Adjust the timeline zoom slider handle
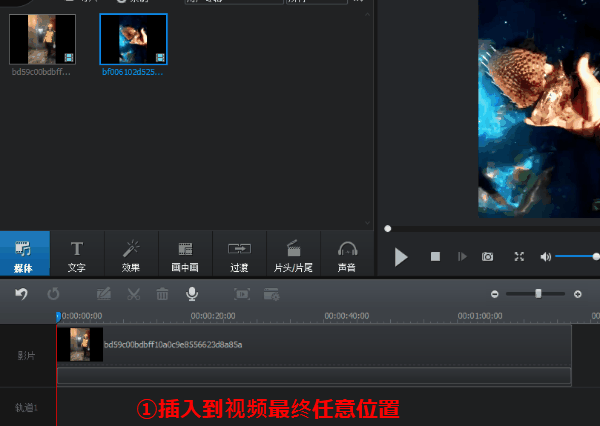Viewport: 600px width, 426px height. [538, 294]
